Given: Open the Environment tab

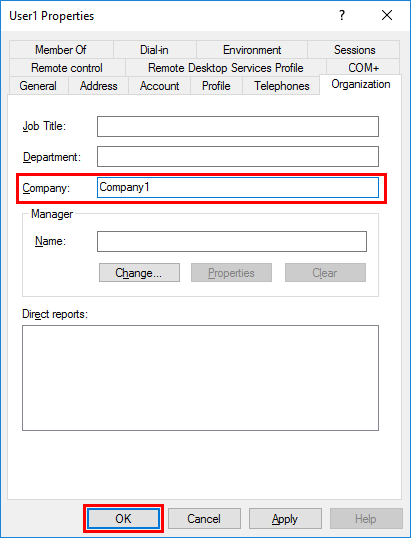Looking at the screenshot, I should pos(252,50).
